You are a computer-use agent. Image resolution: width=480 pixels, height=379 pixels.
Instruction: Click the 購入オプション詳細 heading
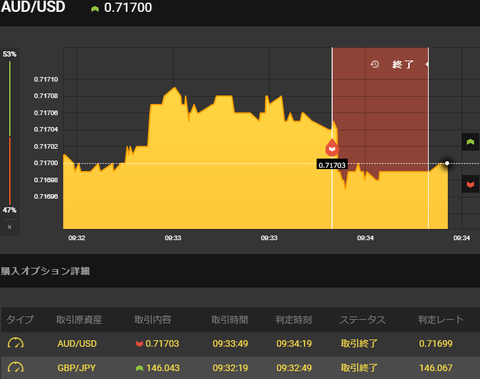[45, 271]
